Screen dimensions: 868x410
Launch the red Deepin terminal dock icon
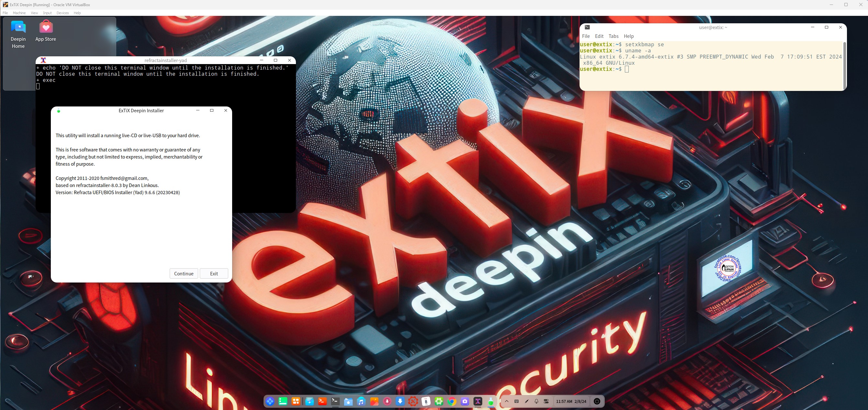(x=322, y=401)
